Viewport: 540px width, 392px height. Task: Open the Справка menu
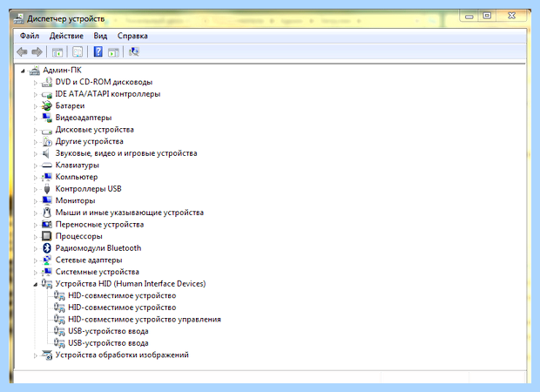point(132,36)
